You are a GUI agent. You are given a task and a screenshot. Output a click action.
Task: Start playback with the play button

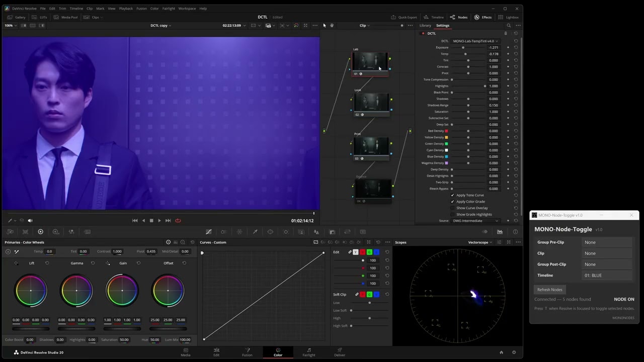coord(159,220)
